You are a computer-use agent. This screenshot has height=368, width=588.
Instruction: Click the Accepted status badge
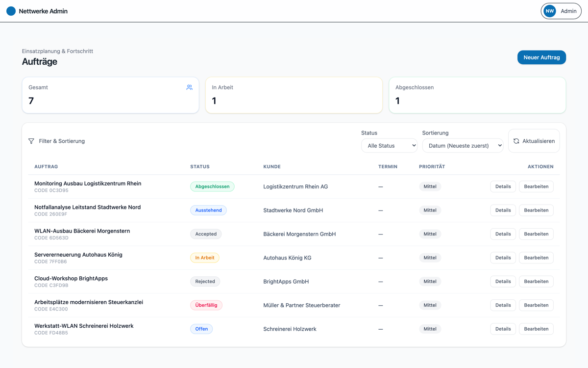coord(206,234)
